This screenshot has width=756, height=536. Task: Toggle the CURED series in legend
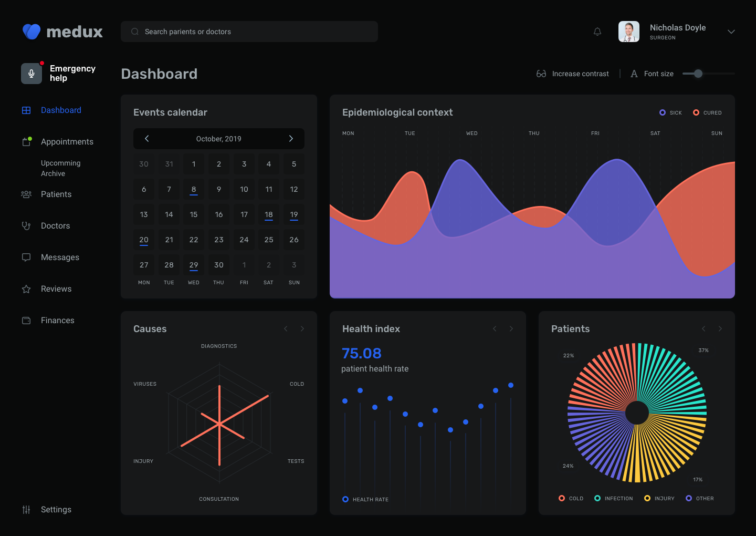click(x=707, y=112)
